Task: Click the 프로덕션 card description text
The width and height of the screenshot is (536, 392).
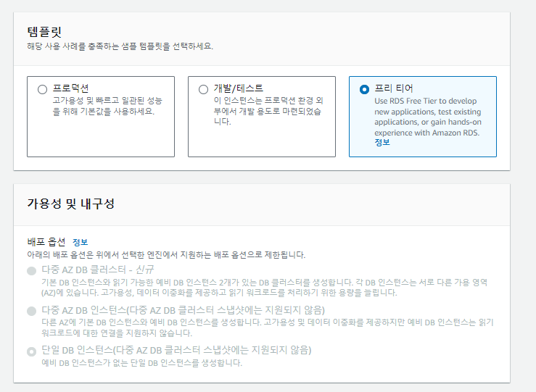Action: pyautogui.click(x=107, y=106)
